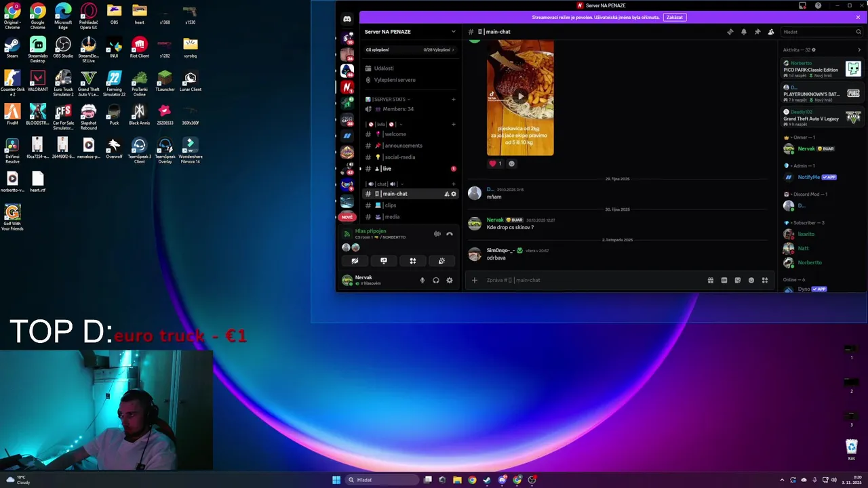Mute microphone in user panel

[x=422, y=280]
